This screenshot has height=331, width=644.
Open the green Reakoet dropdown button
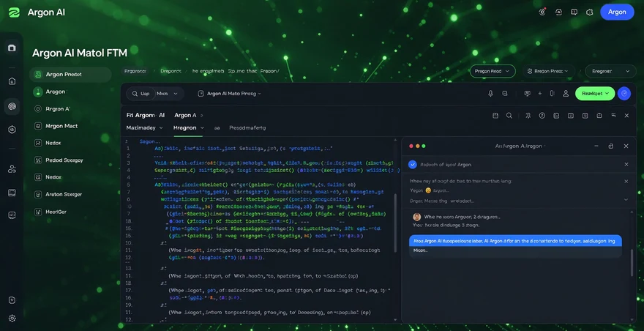[x=595, y=93]
